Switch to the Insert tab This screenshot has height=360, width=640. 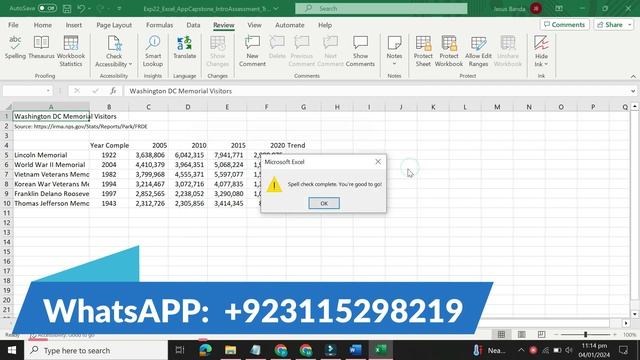73,25
